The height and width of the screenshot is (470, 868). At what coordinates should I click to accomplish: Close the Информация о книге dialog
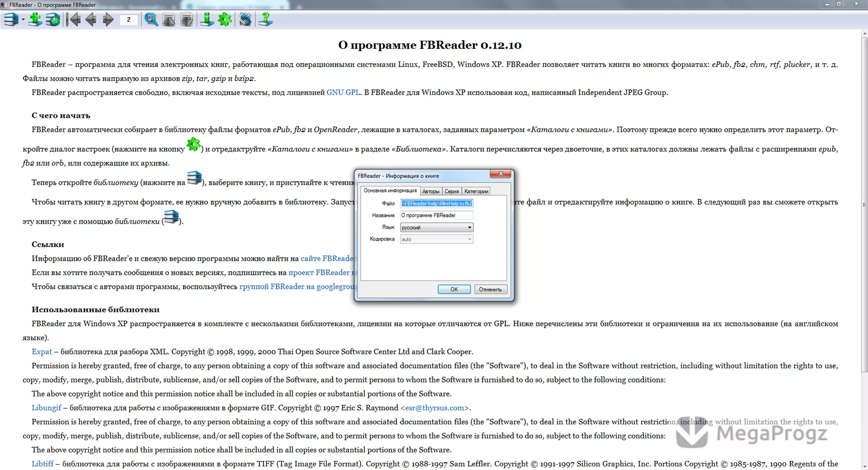(x=500, y=174)
